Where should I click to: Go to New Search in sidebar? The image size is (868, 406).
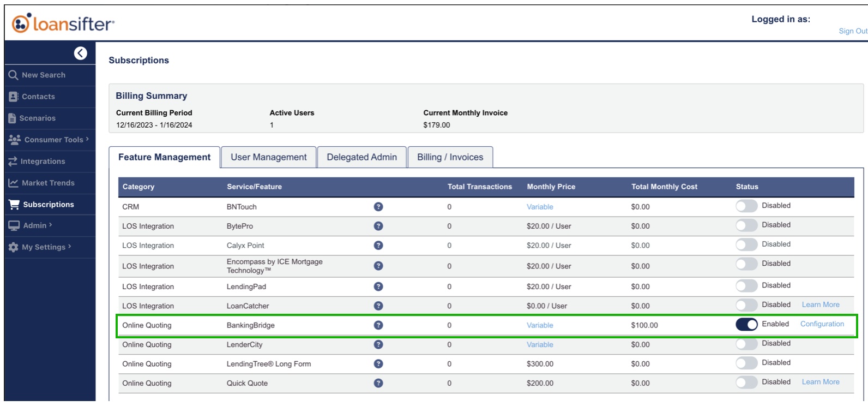(x=49, y=75)
